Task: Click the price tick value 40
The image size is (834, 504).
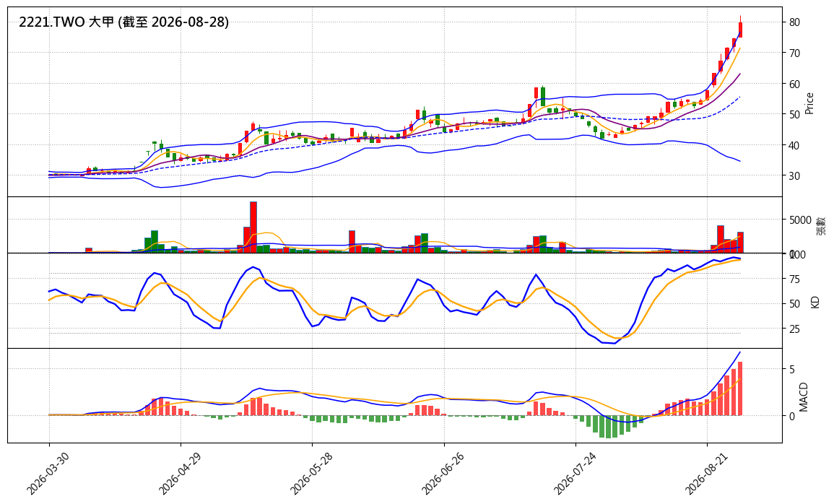Action: pos(795,145)
